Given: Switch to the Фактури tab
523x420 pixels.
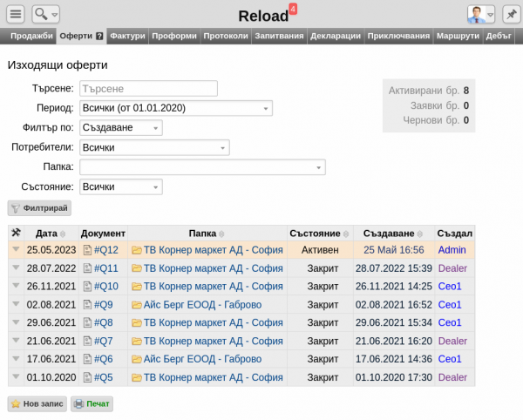Looking at the screenshot, I should click(128, 37).
